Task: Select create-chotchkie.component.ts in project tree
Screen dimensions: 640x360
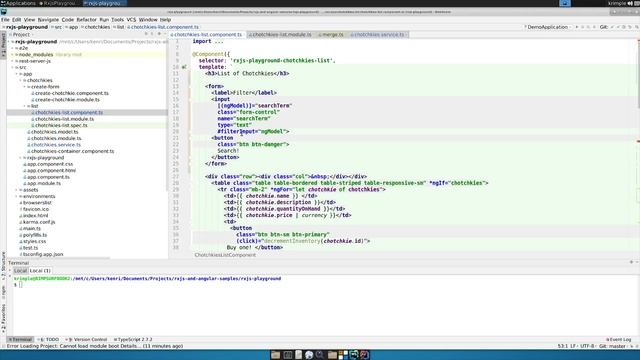Action: (x=71, y=93)
